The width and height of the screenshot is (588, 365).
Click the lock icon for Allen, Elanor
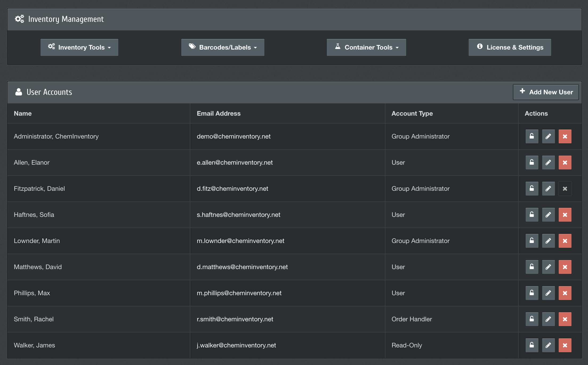point(532,162)
